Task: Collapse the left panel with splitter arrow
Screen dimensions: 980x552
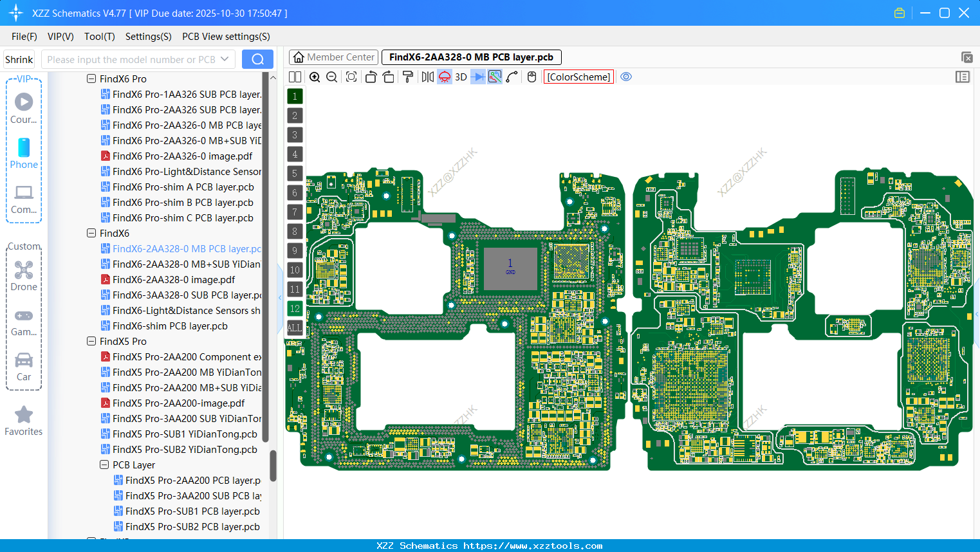Action: pos(281,297)
